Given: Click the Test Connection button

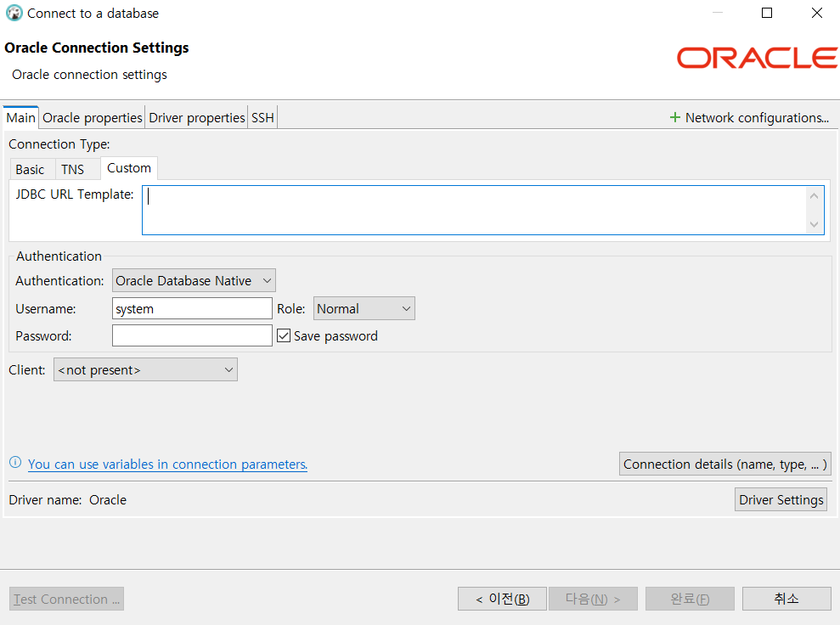Looking at the screenshot, I should [x=66, y=599].
